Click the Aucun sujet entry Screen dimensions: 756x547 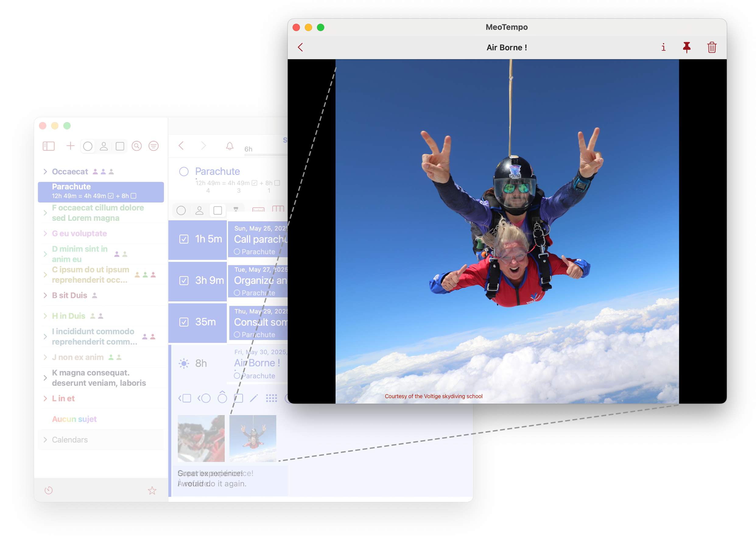[x=74, y=419]
